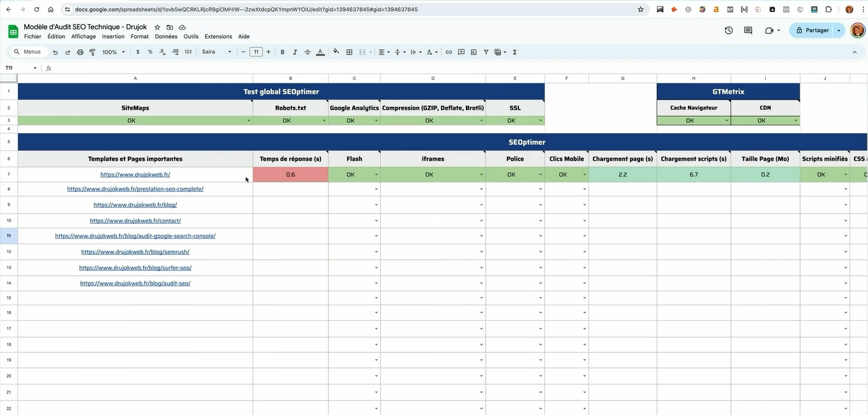
Task: Open Flash dropdown in prestation-seo-complete row
Action: click(377, 189)
